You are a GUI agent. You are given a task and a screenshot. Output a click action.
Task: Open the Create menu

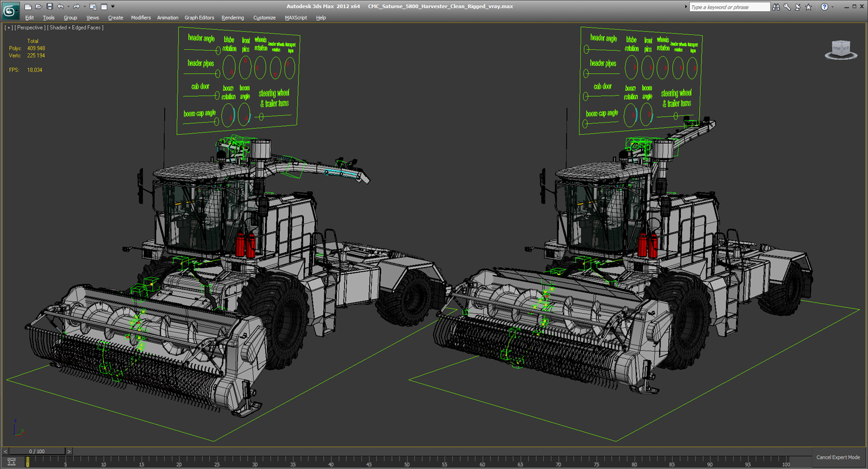pos(116,18)
